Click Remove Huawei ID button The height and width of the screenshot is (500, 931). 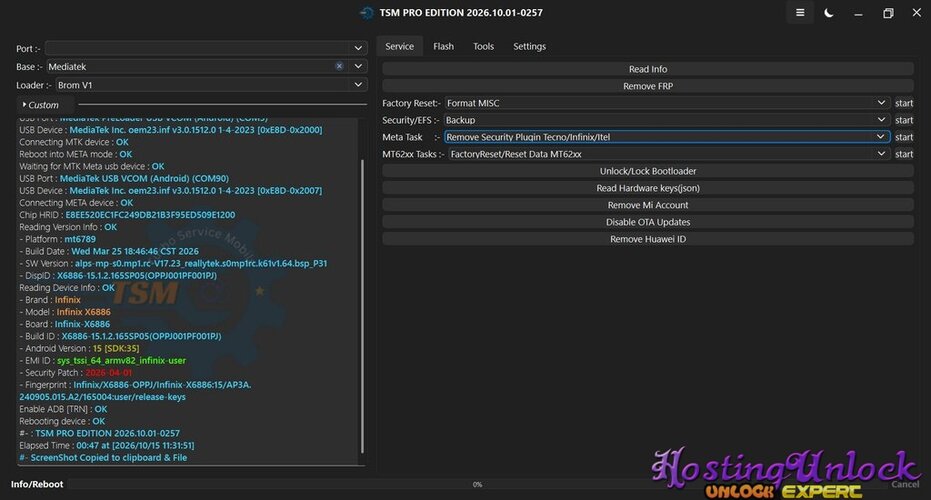(x=648, y=239)
